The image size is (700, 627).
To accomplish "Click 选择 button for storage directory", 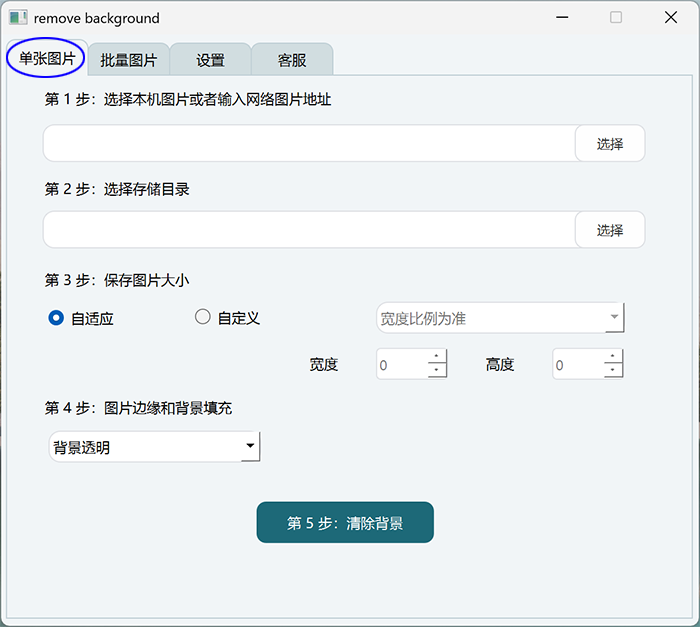I will [610, 230].
